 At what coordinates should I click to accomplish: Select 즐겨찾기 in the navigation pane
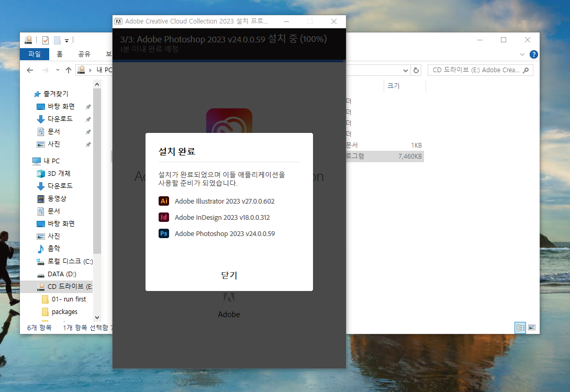(x=55, y=94)
